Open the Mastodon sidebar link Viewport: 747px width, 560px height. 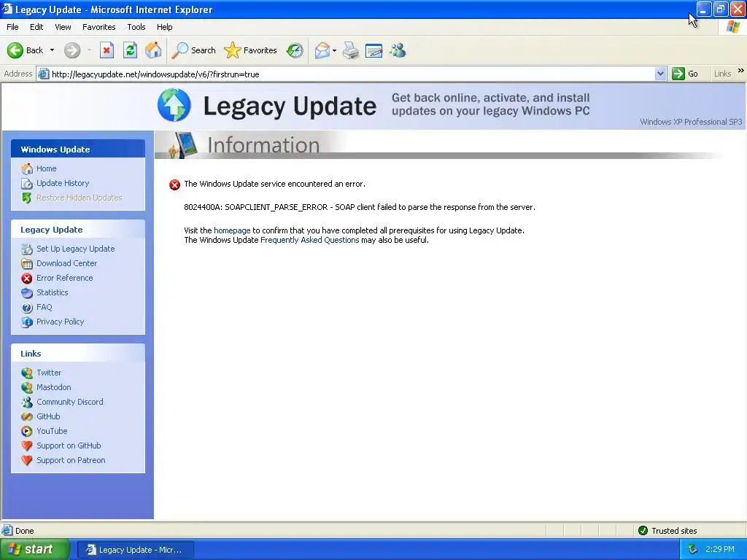[x=54, y=388]
